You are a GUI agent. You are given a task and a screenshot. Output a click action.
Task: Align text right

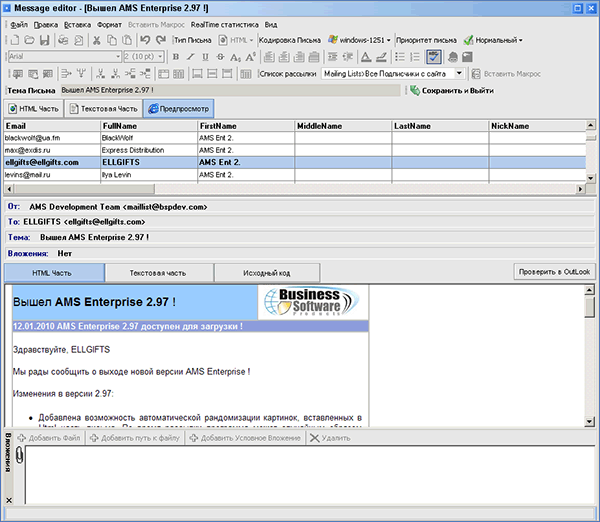tap(299, 57)
